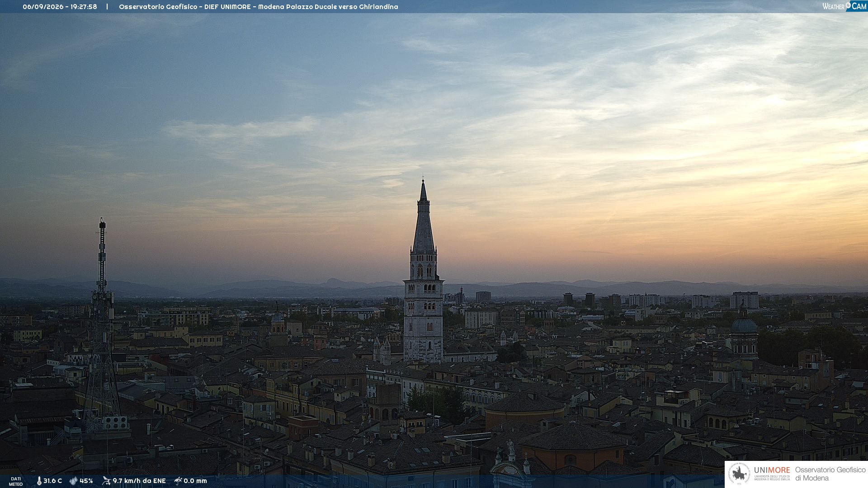The width and height of the screenshot is (868, 488).
Task: Click the blue church dome
Action: 744,324
